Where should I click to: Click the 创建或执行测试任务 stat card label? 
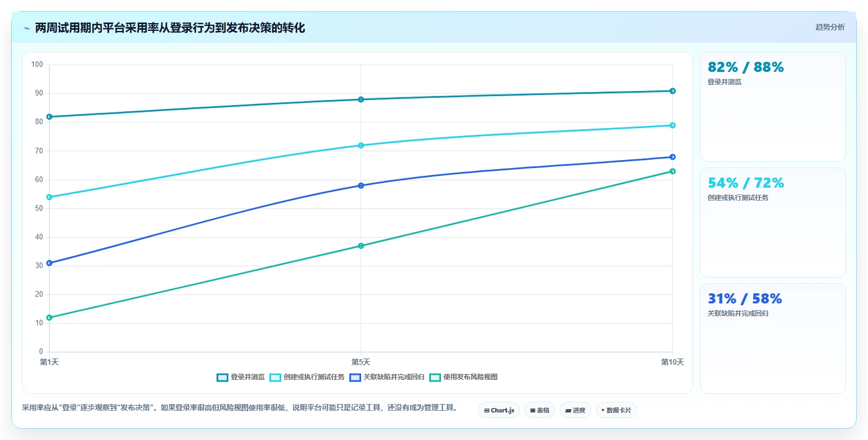click(x=738, y=198)
